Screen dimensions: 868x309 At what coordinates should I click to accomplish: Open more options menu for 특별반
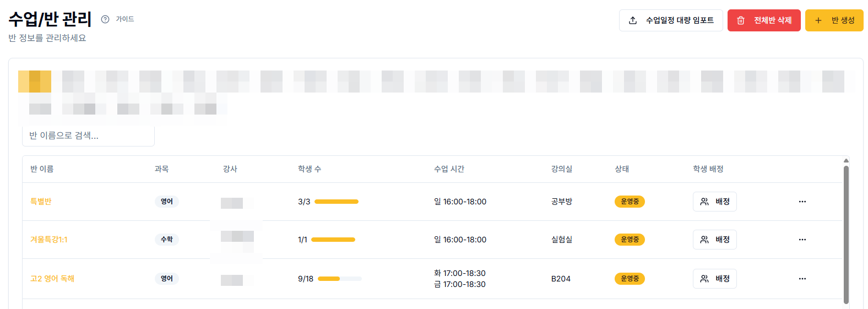tap(802, 202)
